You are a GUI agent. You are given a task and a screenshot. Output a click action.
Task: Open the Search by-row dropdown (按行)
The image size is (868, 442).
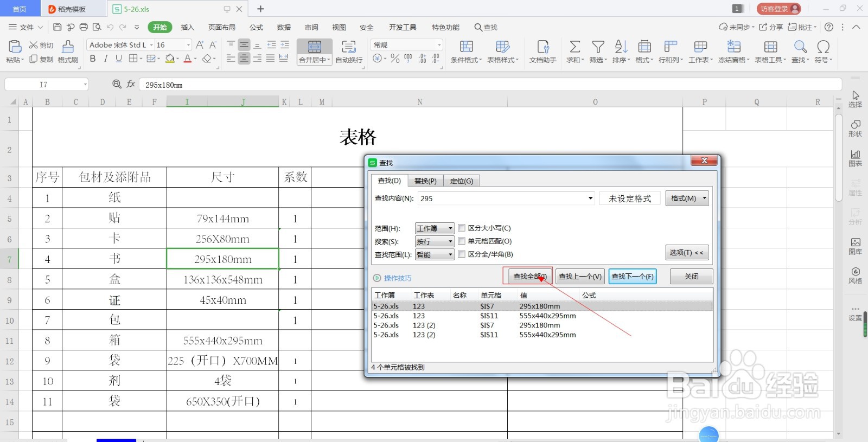(x=435, y=241)
